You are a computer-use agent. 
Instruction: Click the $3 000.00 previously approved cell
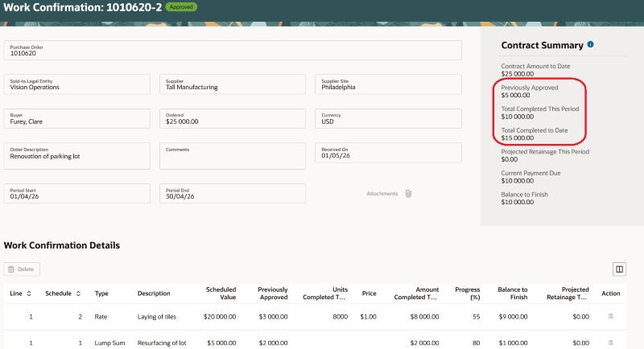click(x=273, y=317)
